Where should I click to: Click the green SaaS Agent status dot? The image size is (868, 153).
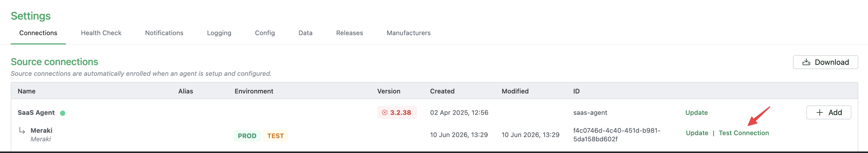click(x=62, y=113)
